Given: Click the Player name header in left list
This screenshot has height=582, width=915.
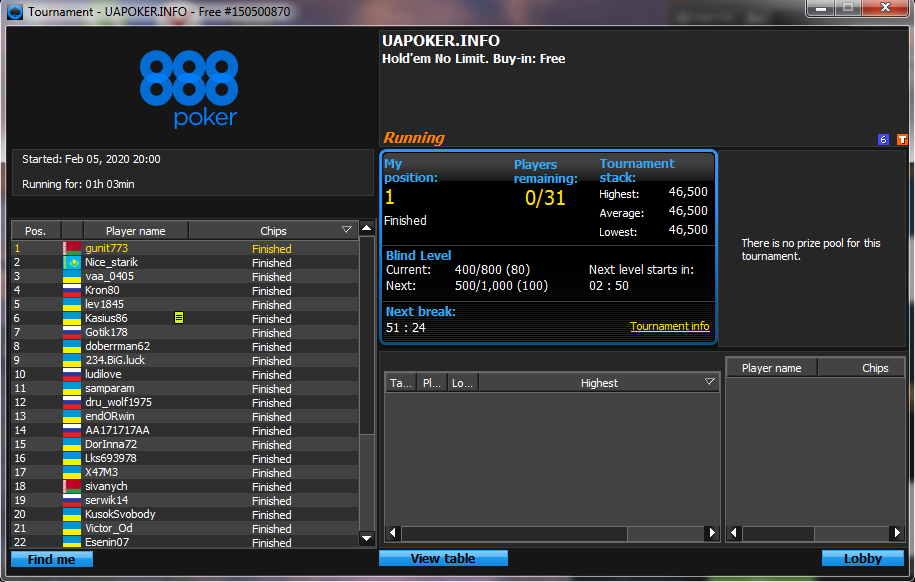Looking at the screenshot, I should 135,231.
